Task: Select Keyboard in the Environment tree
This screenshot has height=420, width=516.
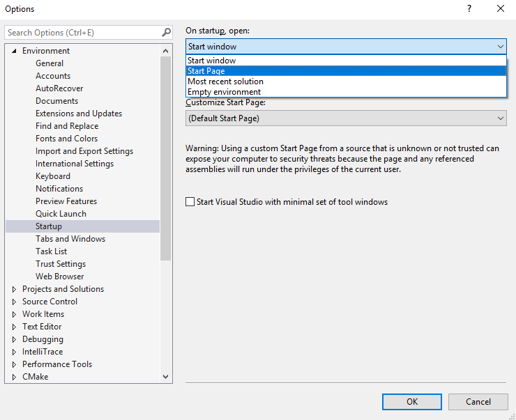Action: coord(53,176)
